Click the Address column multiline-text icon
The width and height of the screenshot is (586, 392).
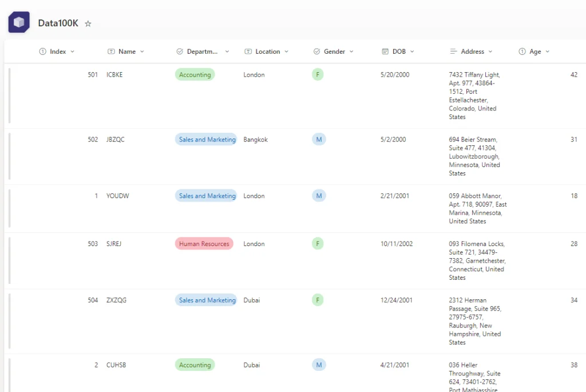tap(453, 52)
